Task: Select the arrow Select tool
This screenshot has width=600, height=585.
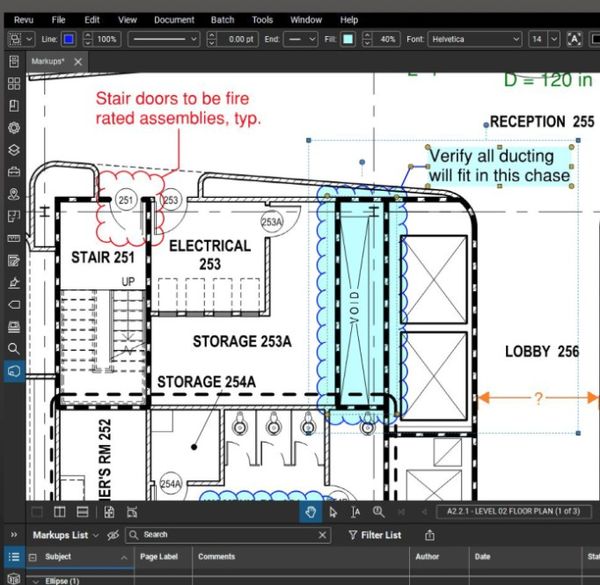Action: pyautogui.click(x=333, y=512)
